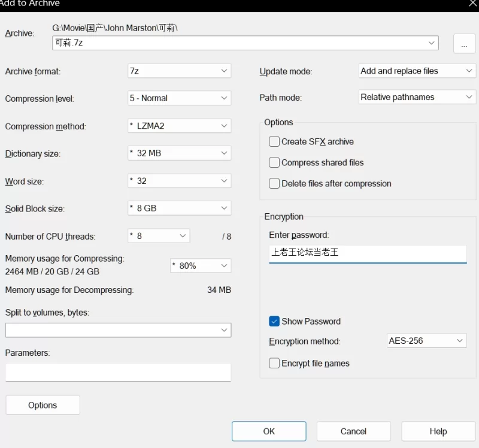Open the Compression method LZMA2 dropdown
The height and width of the screenshot is (448, 479).
pos(179,126)
